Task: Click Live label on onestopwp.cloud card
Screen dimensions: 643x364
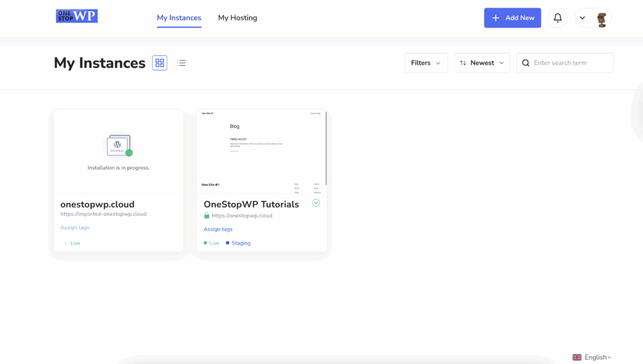Action: point(75,243)
